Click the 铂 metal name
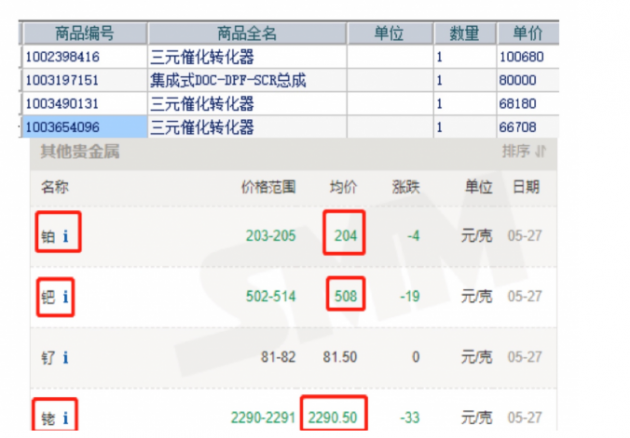 (48, 236)
